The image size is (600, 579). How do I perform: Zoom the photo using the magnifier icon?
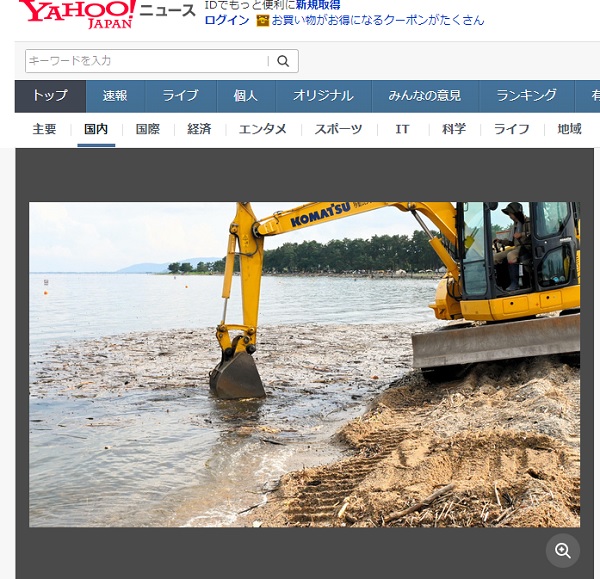click(562, 550)
